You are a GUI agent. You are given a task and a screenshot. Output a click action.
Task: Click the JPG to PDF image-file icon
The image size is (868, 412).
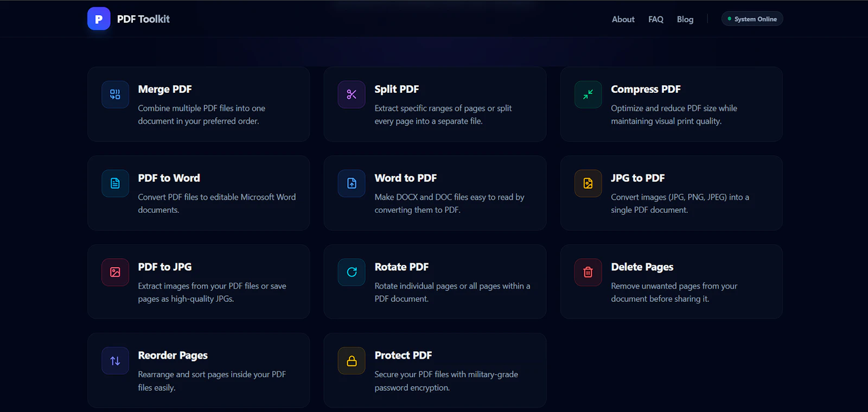[x=588, y=183]
